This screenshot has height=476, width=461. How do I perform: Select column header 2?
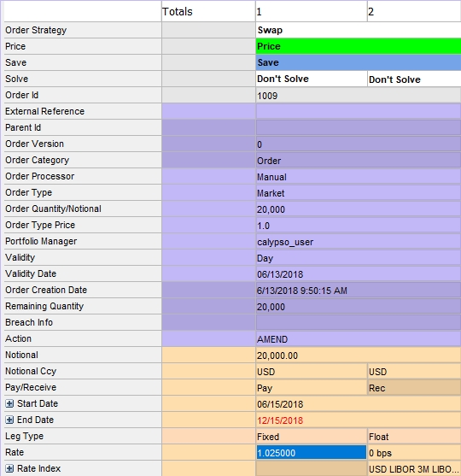414,11
